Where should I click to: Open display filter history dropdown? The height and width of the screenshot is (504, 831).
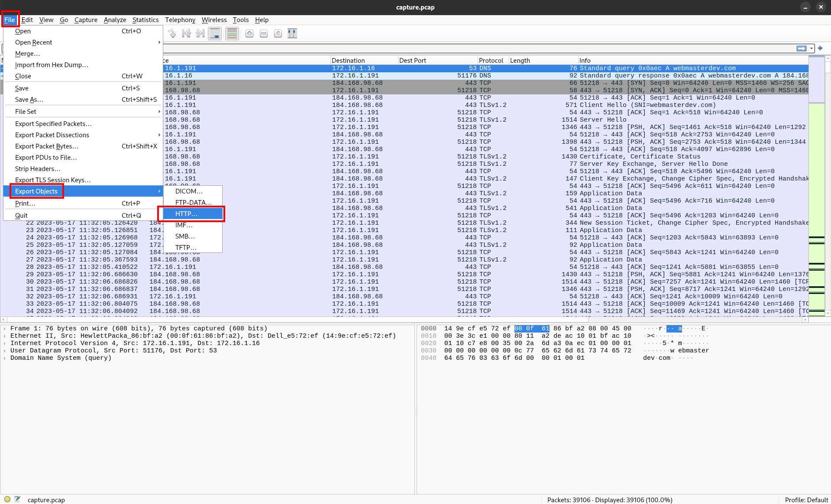[x=812, y=48]
